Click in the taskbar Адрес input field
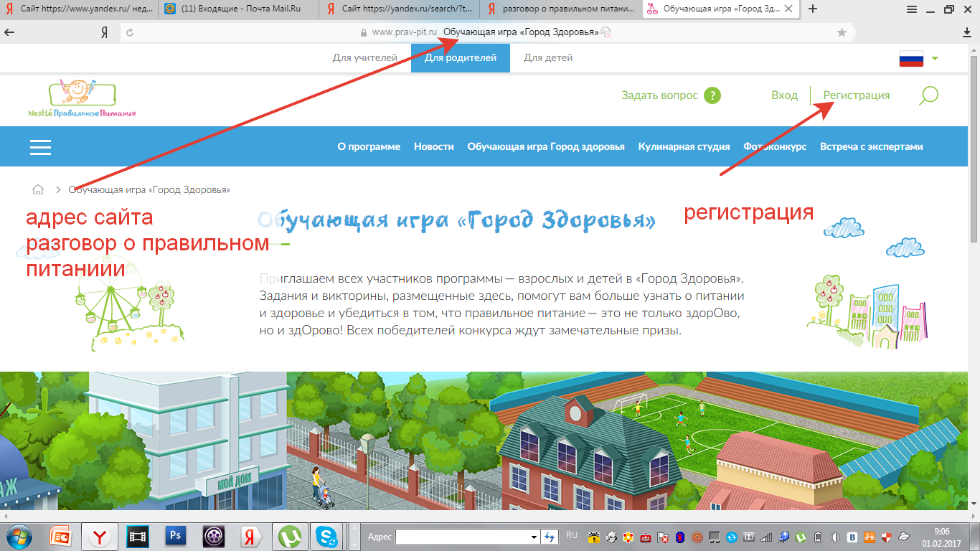980x551 pixels. [462, 537]
